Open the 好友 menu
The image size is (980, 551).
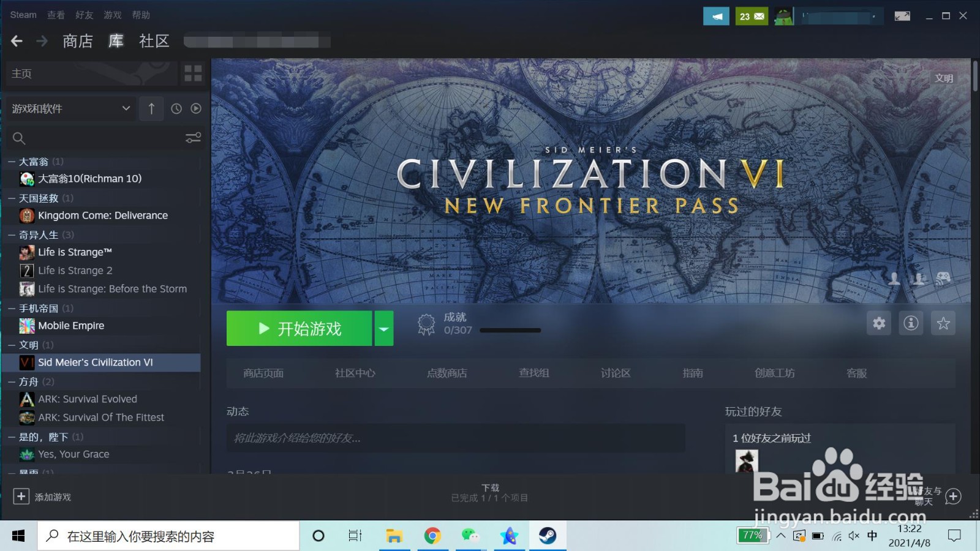pos(85,15)
